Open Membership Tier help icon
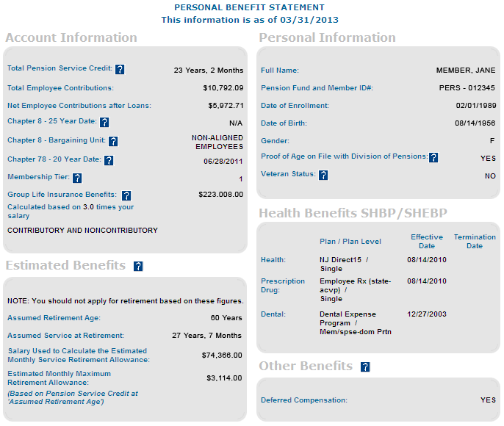 [x=77, y=178]
